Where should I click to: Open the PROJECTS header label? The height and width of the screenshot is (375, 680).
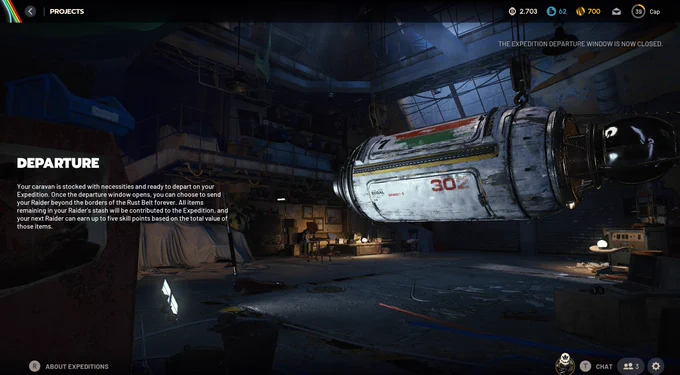pos(67,11)
